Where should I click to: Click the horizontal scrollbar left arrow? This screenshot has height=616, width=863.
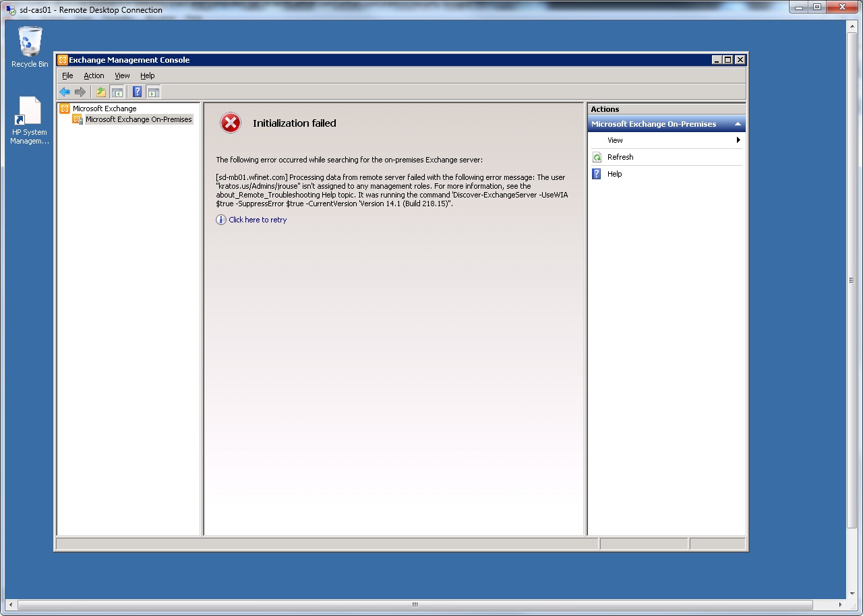[9, 605]
